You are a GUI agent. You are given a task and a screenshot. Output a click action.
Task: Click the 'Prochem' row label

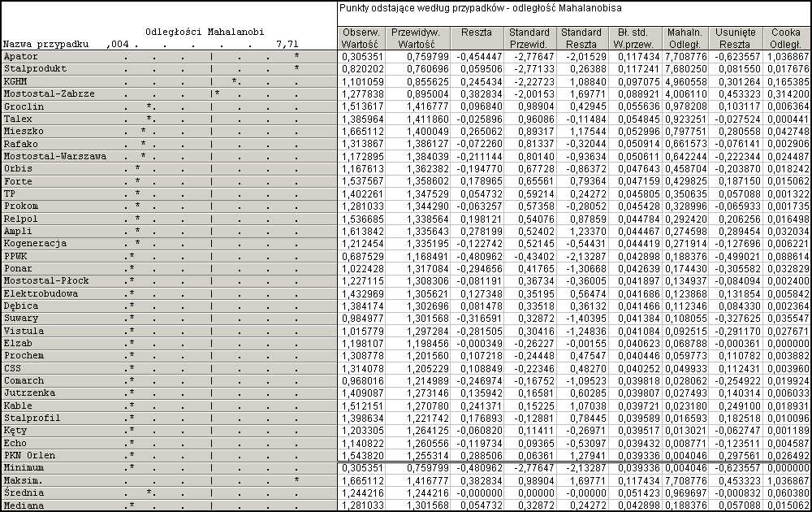[24, 356]
